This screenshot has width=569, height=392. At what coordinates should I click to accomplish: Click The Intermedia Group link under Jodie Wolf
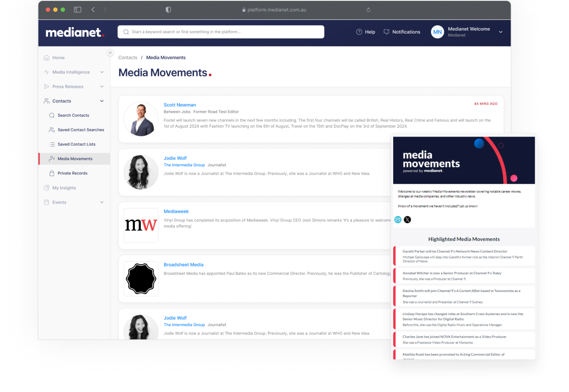(x=184, y=165)
